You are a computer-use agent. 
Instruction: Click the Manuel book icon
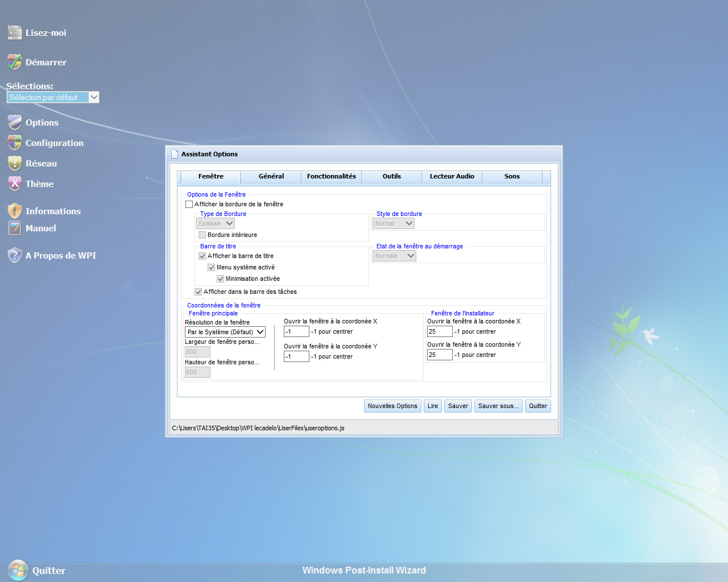click(x=15, y=228)
